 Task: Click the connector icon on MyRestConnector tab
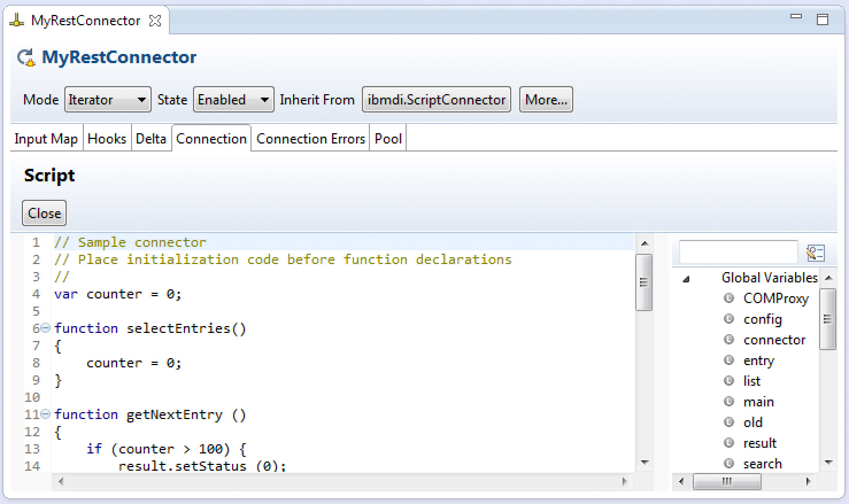16,20
